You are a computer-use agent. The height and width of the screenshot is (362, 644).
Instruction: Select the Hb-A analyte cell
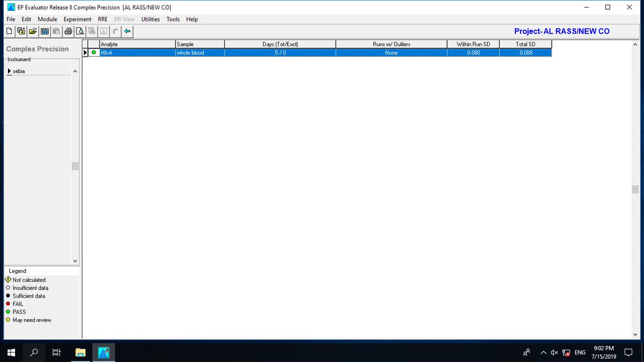(x=137, y=53)
